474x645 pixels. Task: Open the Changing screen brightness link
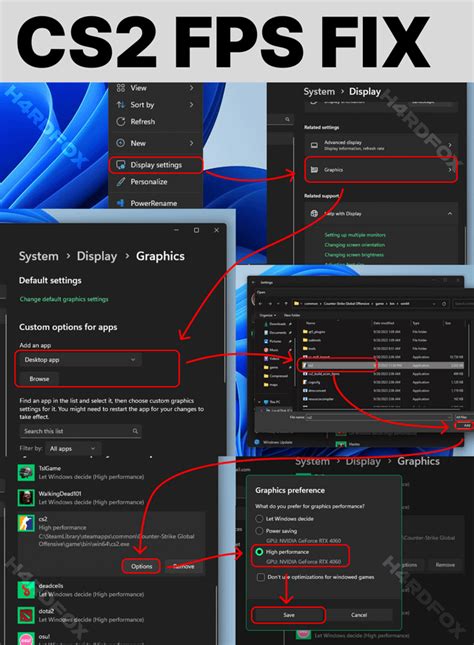click(x=354, y=255)
